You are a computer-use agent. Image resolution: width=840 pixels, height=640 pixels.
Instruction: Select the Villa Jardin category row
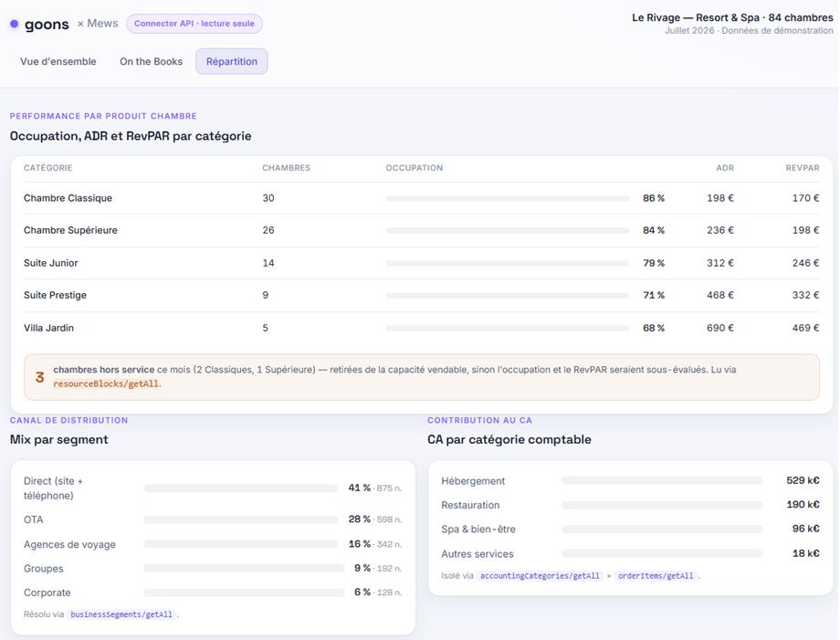coord(422,328)
